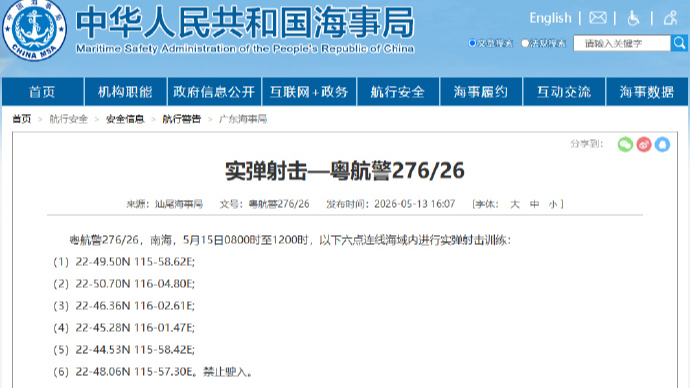Screen dimensions: 690x388
Task: Open the 互动交流 navigation tab
Action: [x=564, y=92]
